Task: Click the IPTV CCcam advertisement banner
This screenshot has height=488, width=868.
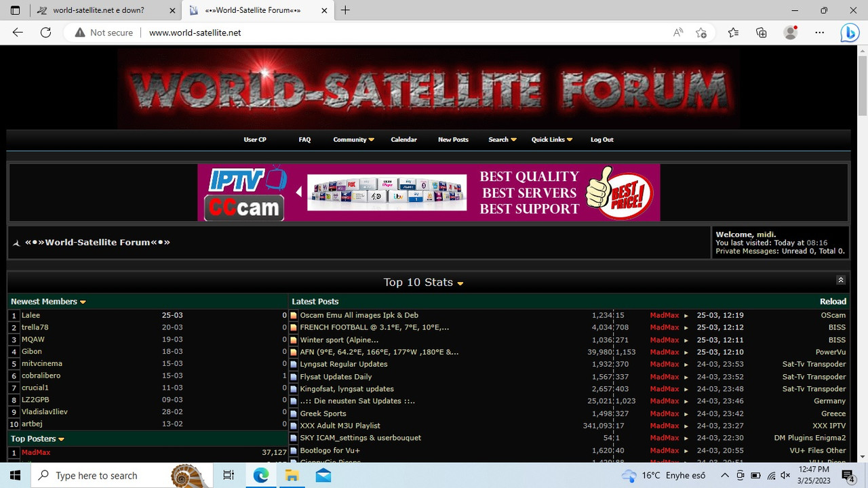Action: (429, 192)
